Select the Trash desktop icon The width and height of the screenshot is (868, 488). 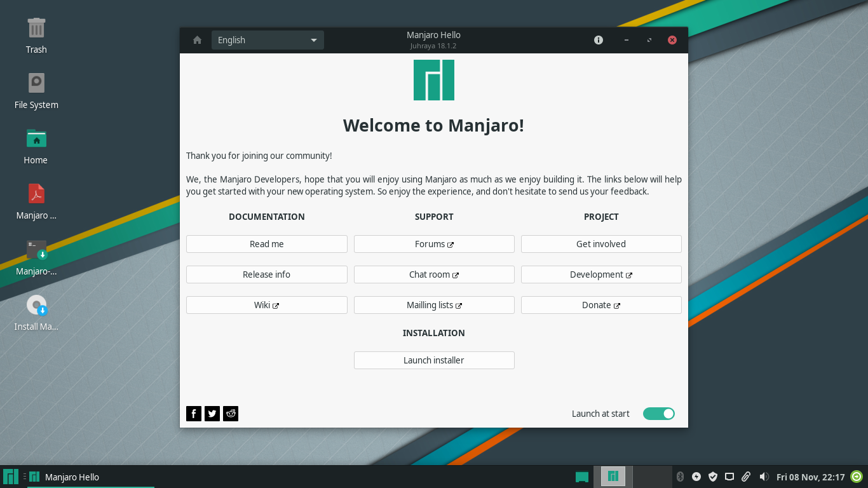(x=36, y=29)
